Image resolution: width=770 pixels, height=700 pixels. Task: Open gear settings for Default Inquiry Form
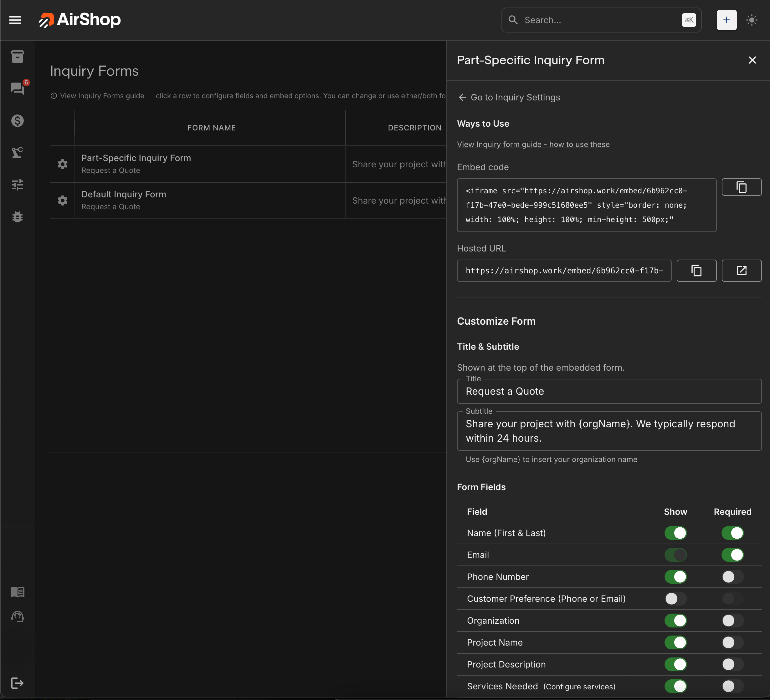coord(62,200)
